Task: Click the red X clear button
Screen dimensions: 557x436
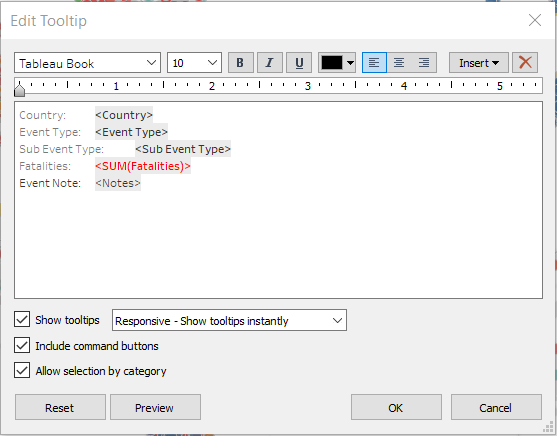Action: click(x=525, y=63)
